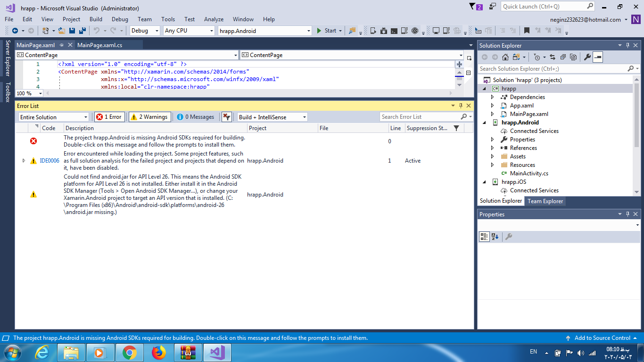The width and height of the screenshot is (644, 362).
Task: Open the Entire Solution scope dropdown
Action: [53, 117]
